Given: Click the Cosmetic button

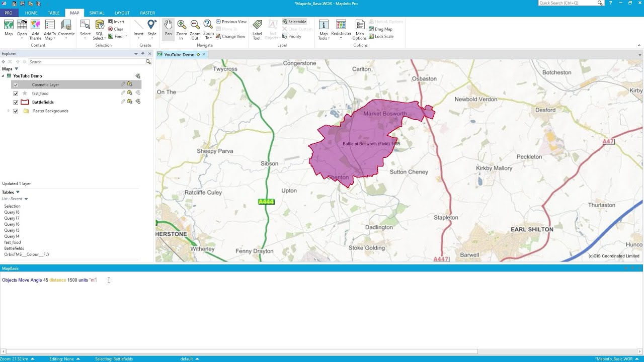Looking at the screenshot, I should (66, 30).
